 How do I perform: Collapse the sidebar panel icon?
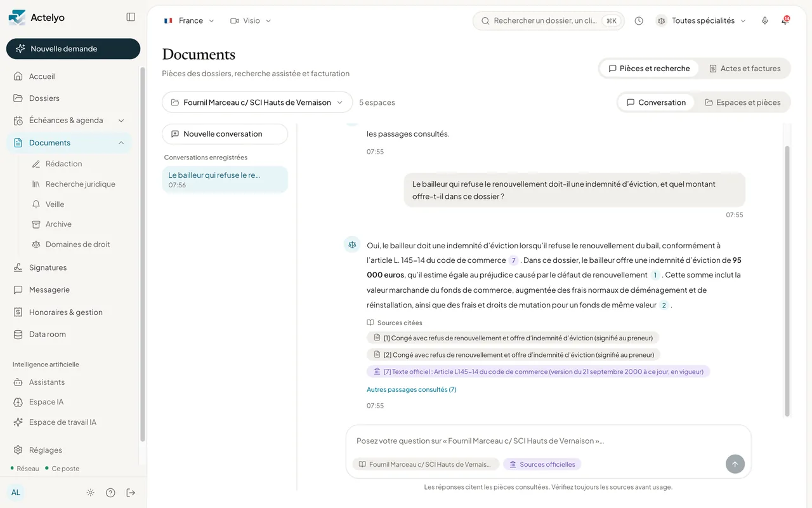[131, 17]
